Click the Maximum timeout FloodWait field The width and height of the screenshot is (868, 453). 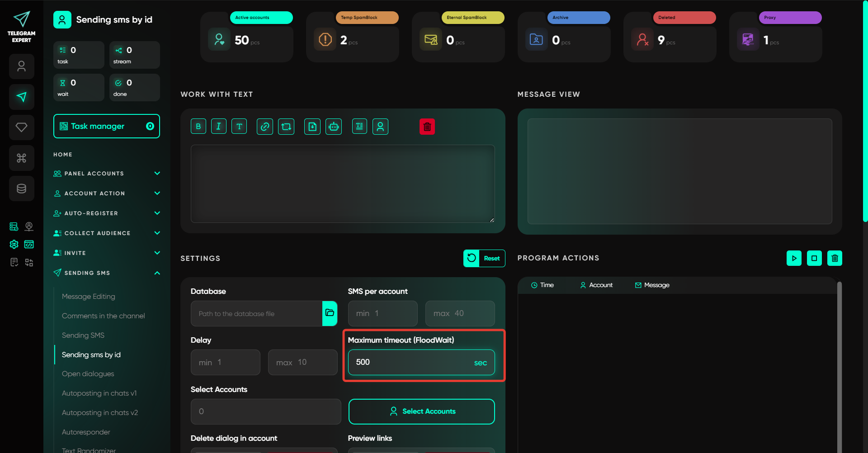click(x=411, y=362)
